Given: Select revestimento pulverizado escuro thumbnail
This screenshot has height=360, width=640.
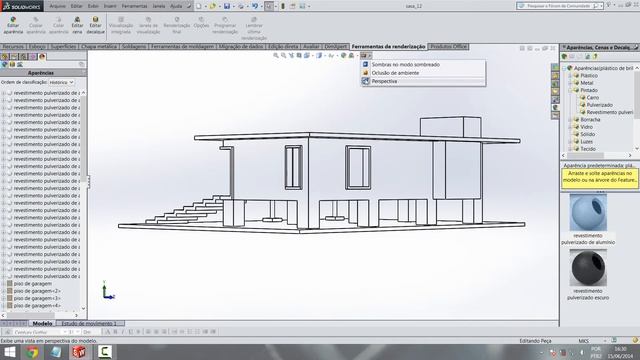Looking at the screenshot, I should [x=588, y=268].
